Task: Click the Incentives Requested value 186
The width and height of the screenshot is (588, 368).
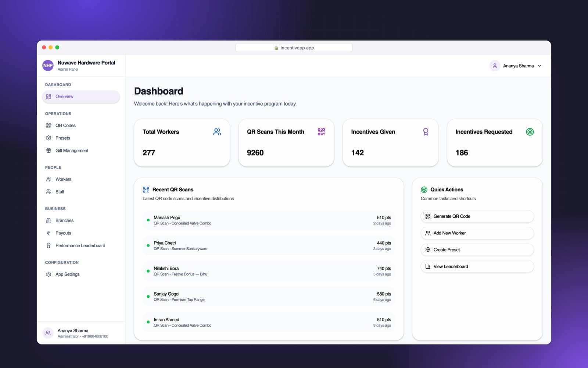Action: click(x=462, y=153)
